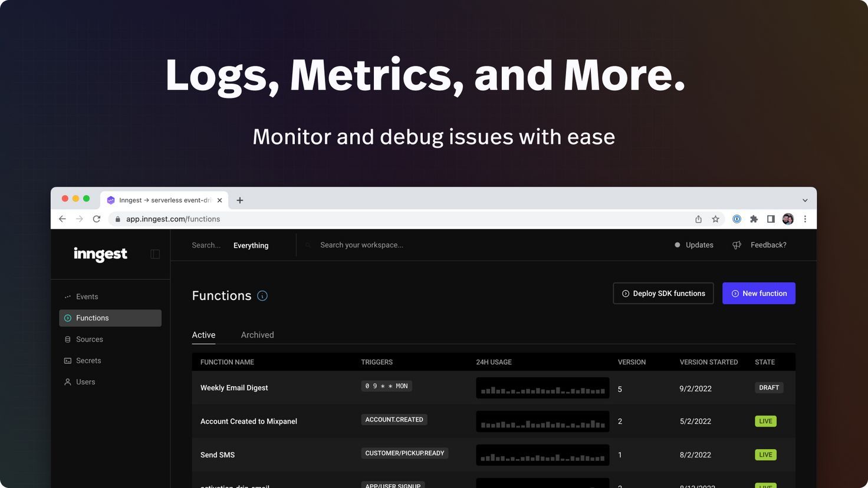Open Account Created to Mixpanel function
The image size is (868, 488).
click(x=249, y=421)
